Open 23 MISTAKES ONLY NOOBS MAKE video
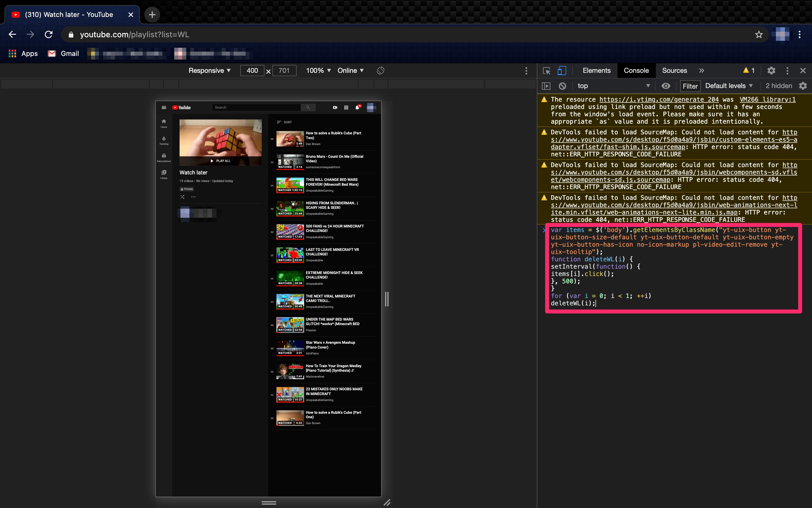 click(x=334, y=391)
